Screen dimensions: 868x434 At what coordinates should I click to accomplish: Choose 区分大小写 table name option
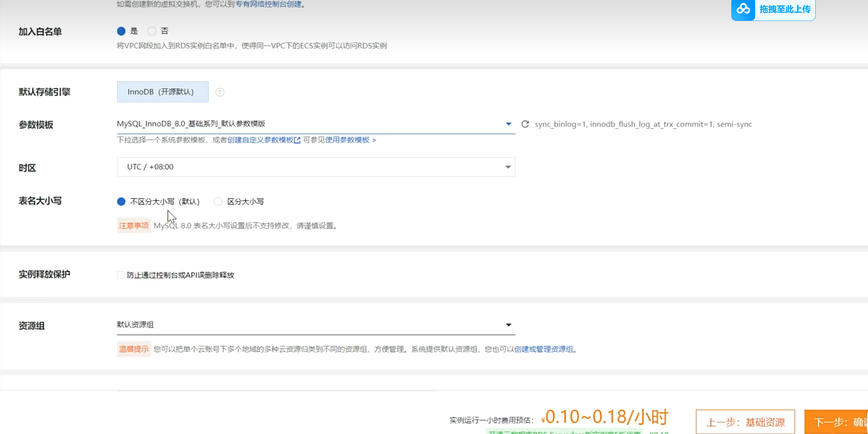tap(218, 202)
